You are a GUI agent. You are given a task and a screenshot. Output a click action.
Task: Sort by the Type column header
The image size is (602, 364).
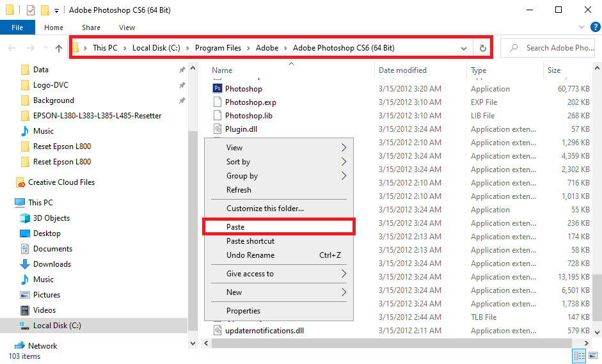pos(479,70)
